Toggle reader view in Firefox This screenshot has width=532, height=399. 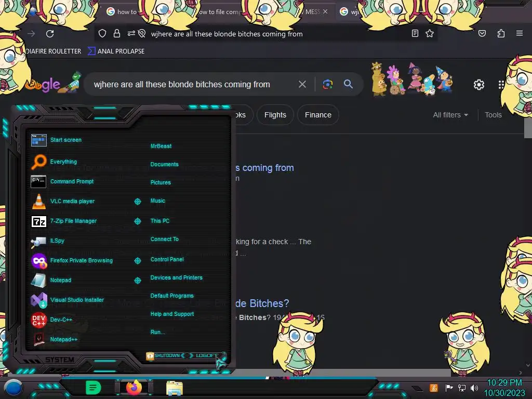tap(415, 33)
